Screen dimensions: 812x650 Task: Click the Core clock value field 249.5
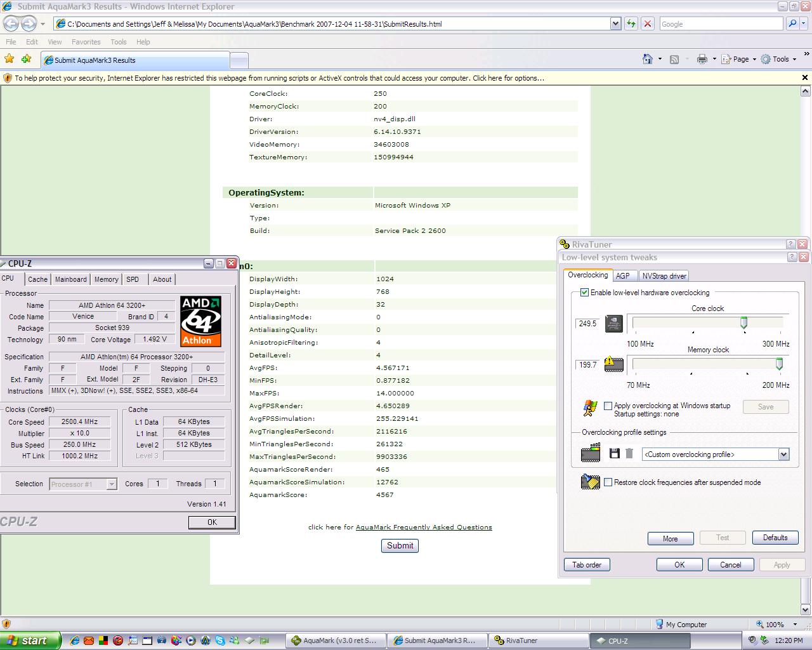point(587,324)
